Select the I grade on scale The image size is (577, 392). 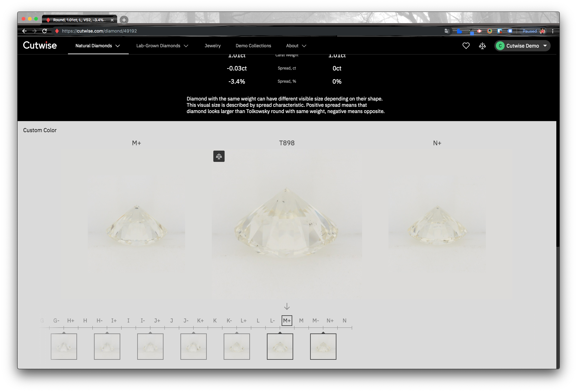point(128,321)
